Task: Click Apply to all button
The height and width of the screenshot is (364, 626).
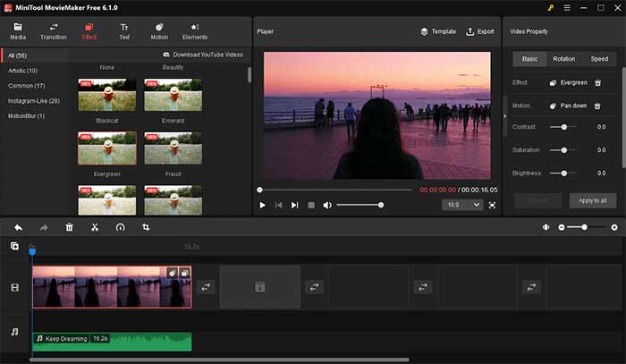Action: [592, 200]
